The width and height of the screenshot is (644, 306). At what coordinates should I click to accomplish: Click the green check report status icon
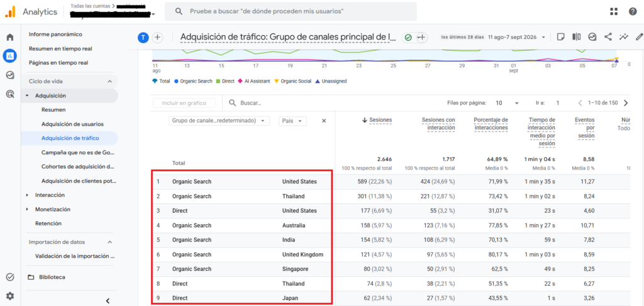(x=408, y=37)
